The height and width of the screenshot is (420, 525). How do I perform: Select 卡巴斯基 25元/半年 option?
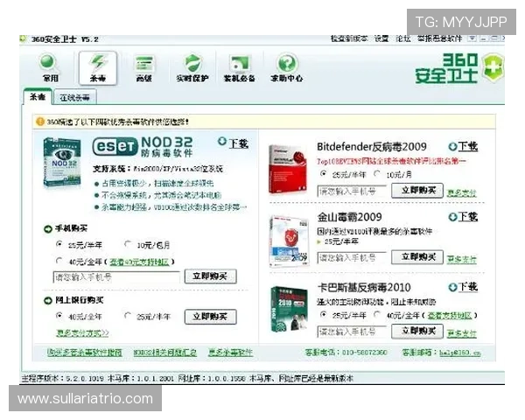click(323, 314)
